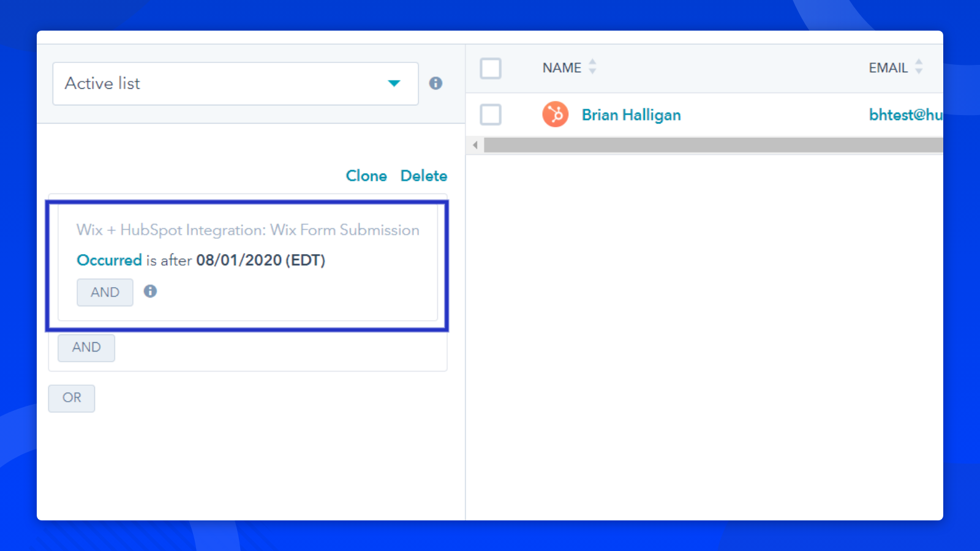Open the HubSpot avatar for Brian Halligan
Image resolution: width=980 pixels, height=551 pixels.
(x=556, y=114)
